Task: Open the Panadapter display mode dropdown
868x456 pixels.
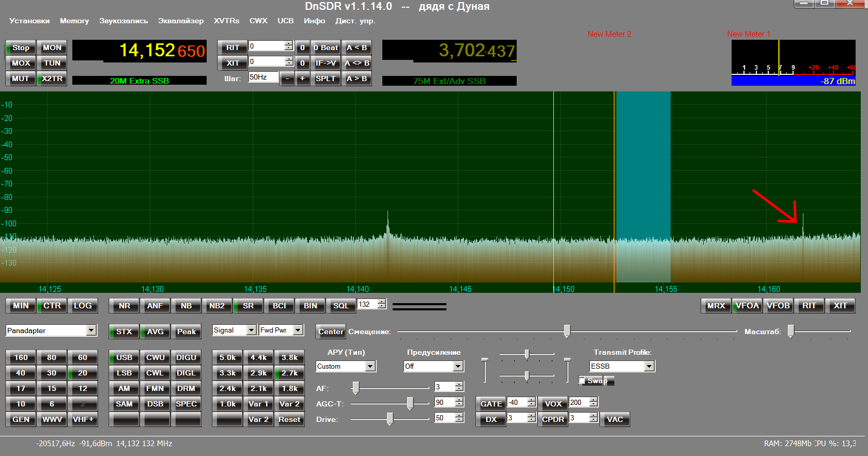Action: [91, 331]
